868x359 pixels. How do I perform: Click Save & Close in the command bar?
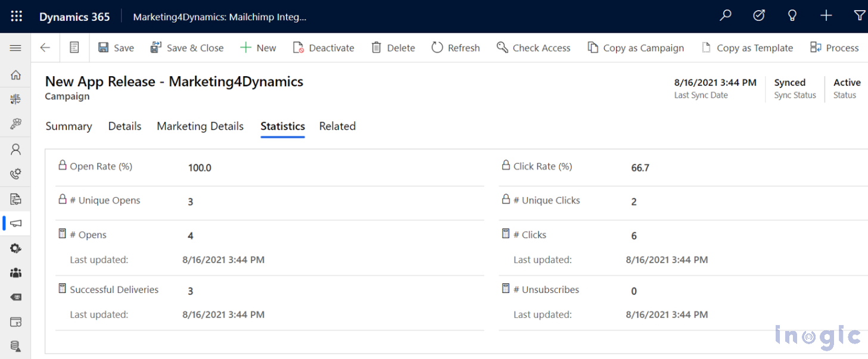tap(187, 48)
